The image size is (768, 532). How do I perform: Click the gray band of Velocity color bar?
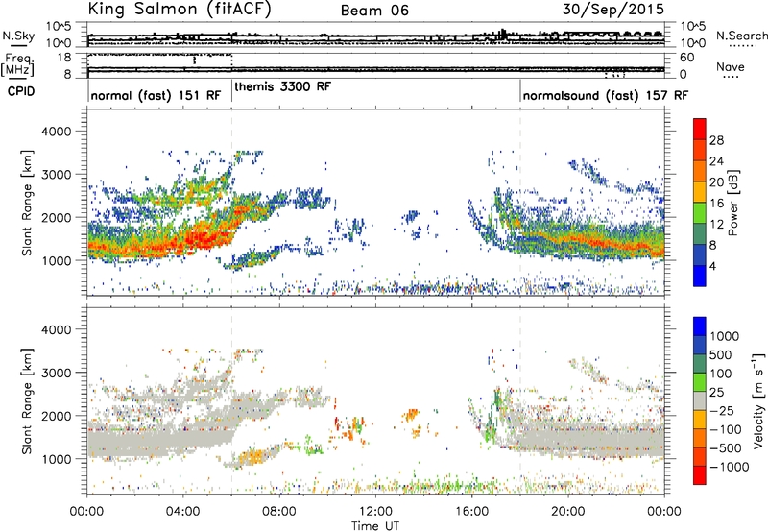coord(700,401)
